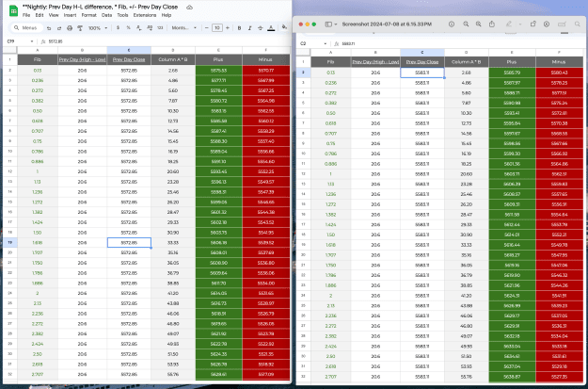Open the Edit menu

pyautogui.click(x=40, y=15)
